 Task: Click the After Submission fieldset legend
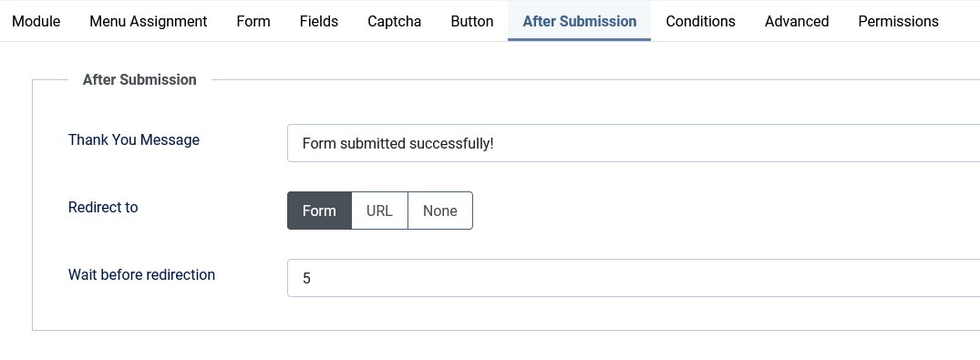tap(139, 79)
